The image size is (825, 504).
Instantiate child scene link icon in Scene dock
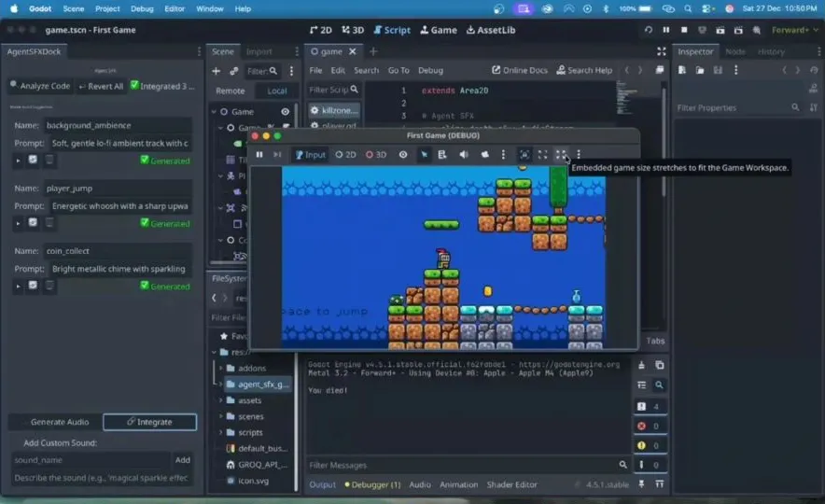click(234, 71)
